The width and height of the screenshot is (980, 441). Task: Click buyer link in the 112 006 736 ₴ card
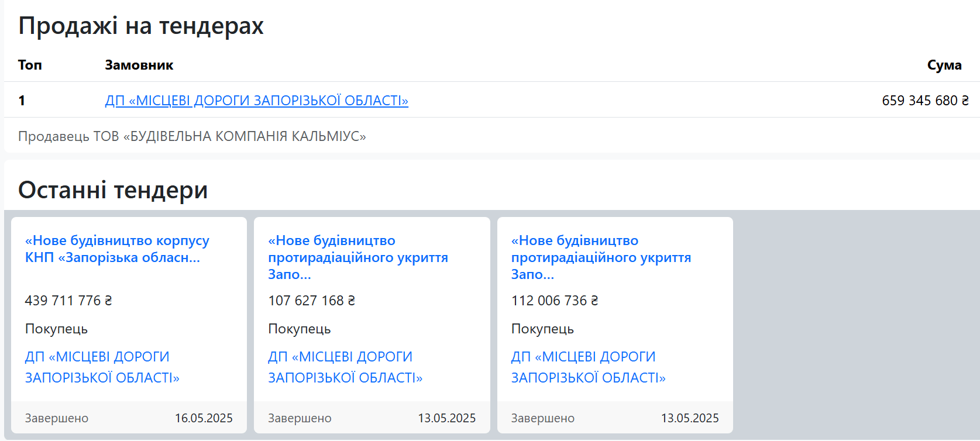[588, 367]
